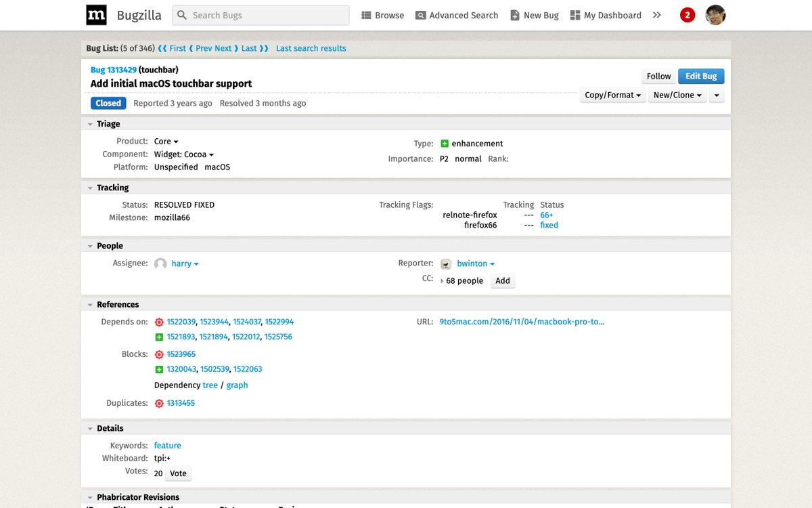Image resolution: width=812 pixels, height=508 pixels.
Task: Open the New/Clone dropdown
Action: [677, 95]
